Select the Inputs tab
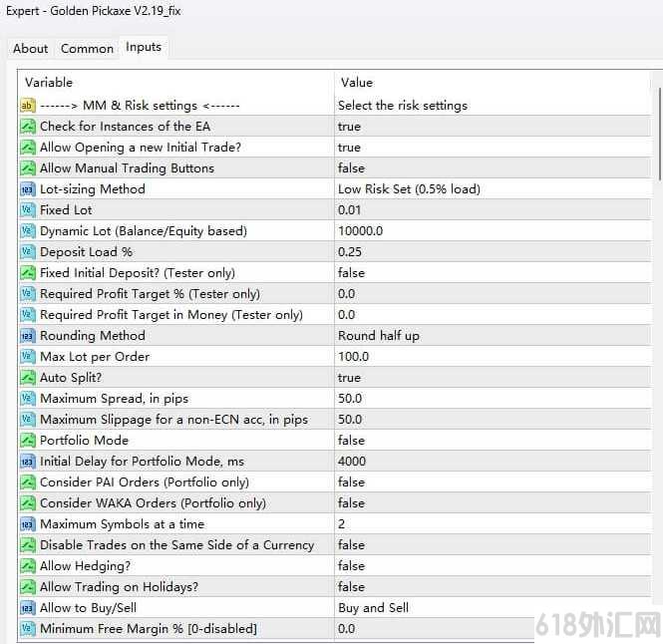Viewport: 663px width, 644px height. click(144, 47)
